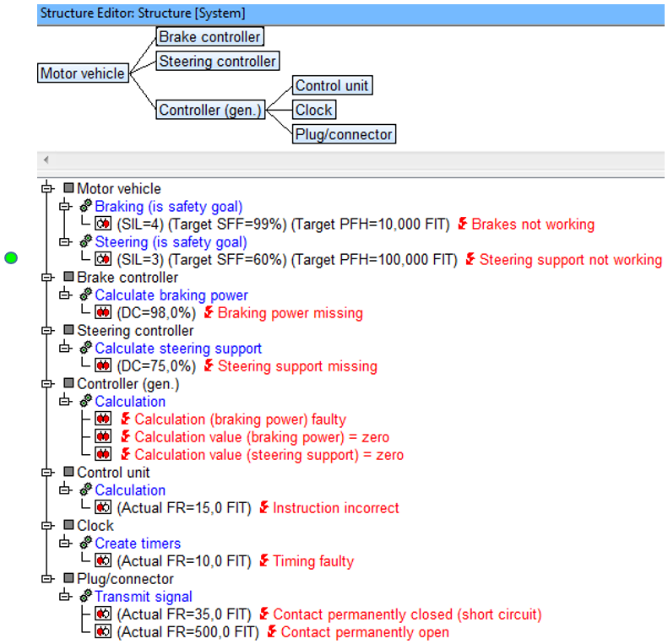
Task: Collapse the Plug/connector tree node
Action: click(46, 579)
